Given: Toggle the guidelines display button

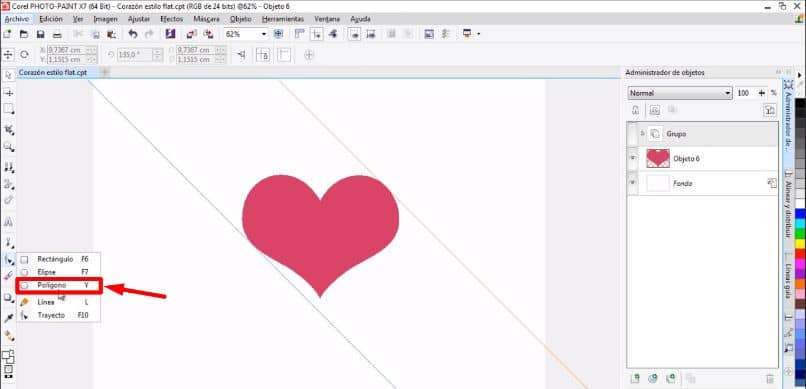Looking at the screenshot, I should (x=317, y=34).
